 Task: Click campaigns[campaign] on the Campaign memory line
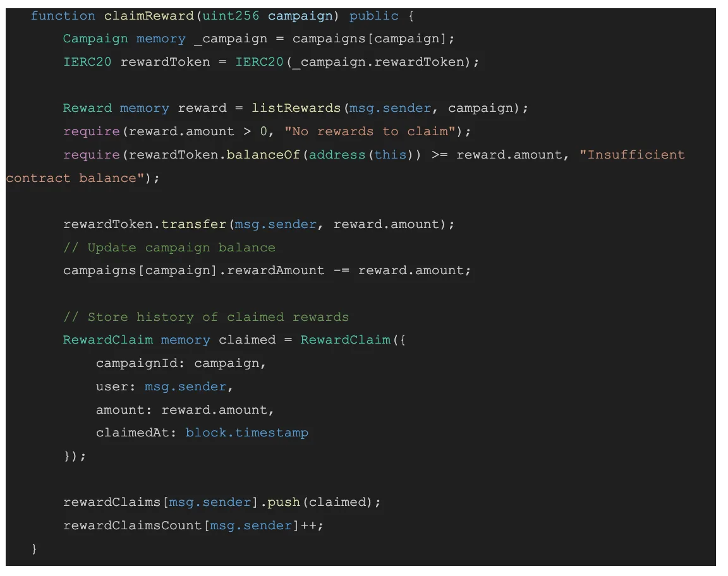click(370, 39)
